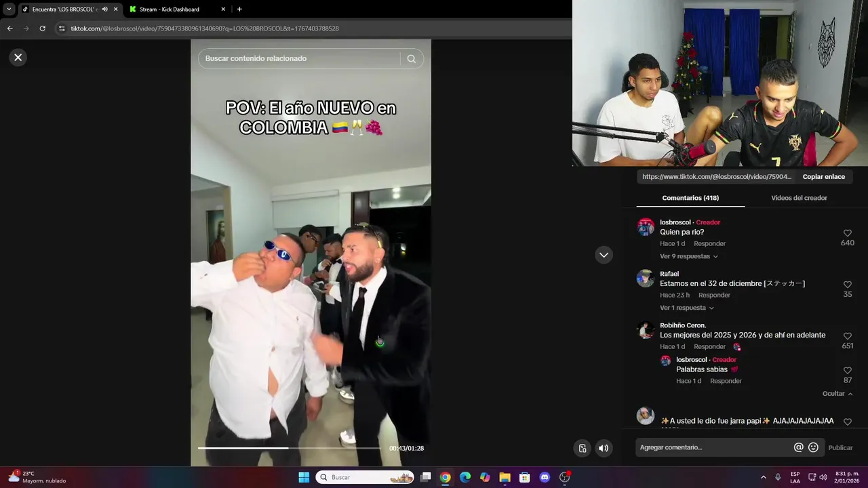Click Responder under Robihño Ceron's comment
The height and width of the screenshot is (488, 868).
[x=709, y=346]
